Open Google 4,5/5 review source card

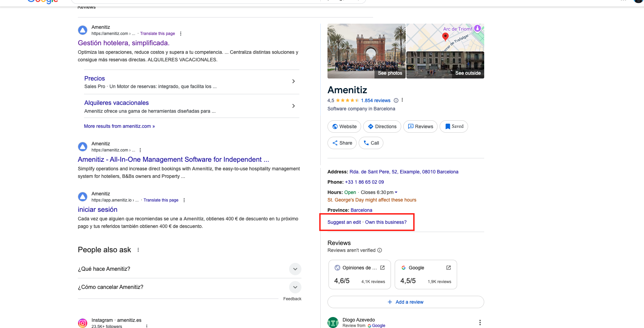[x=426, y=275]
